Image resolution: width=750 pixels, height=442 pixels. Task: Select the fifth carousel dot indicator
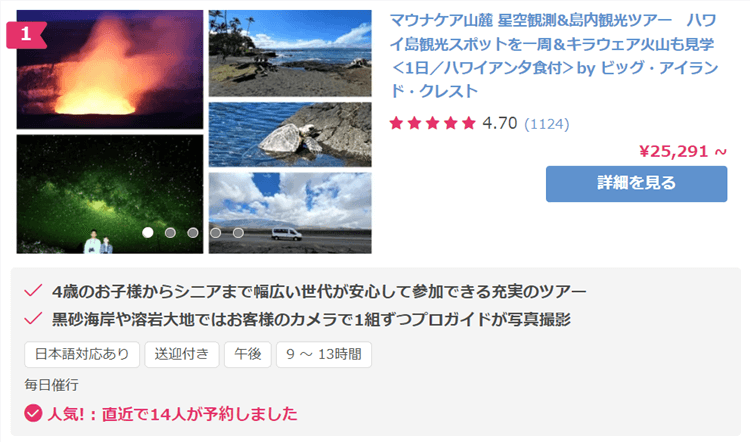pyautogui.click(x=238, y=232)
